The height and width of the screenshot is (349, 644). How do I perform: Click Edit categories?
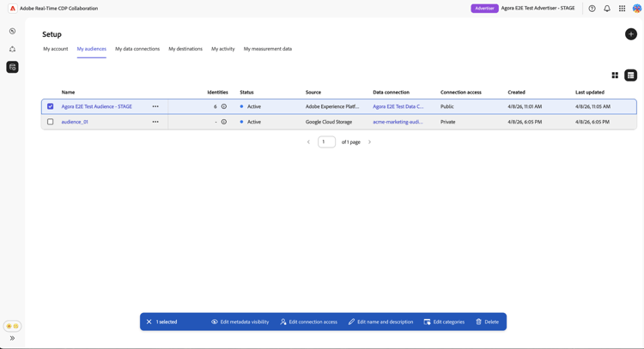tap(444, 322)
